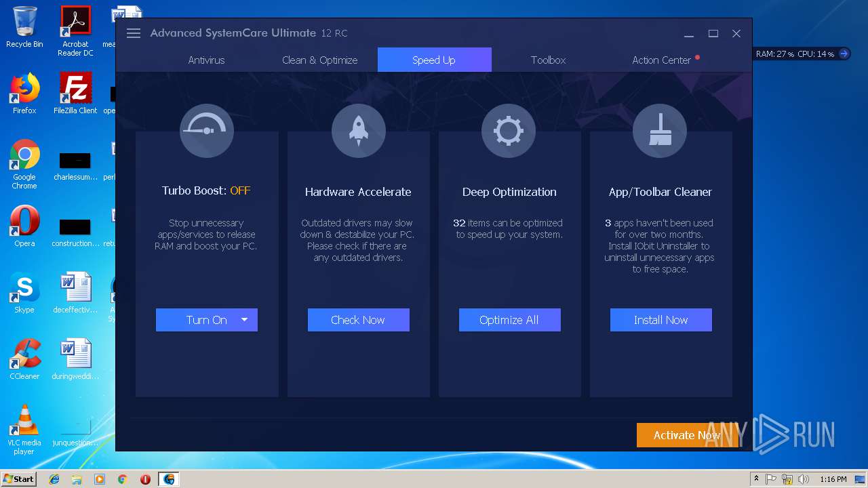Click the arrow on RAM/CPU monitor widget

pyautogui.click(x=844, y=54)
